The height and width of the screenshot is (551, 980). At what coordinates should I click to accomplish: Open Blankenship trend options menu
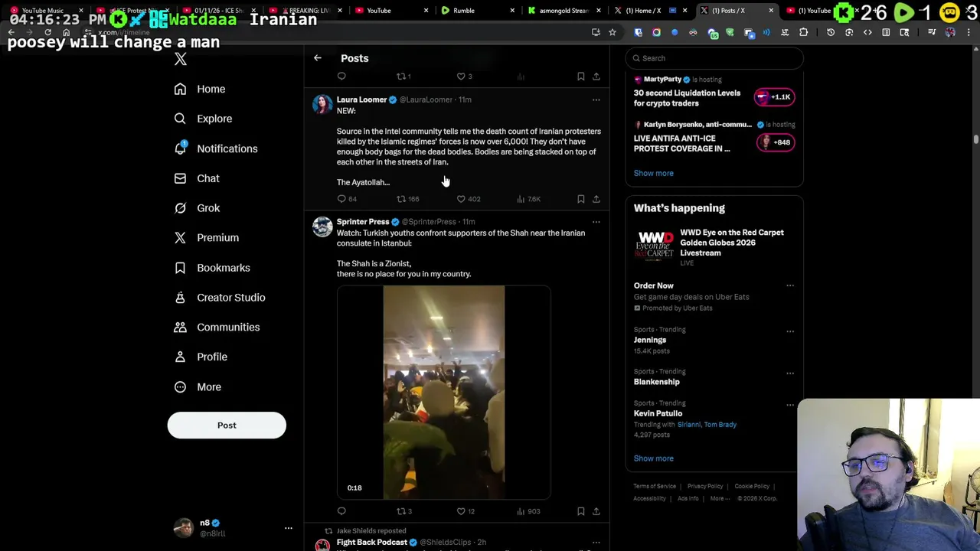click(790, 373)
